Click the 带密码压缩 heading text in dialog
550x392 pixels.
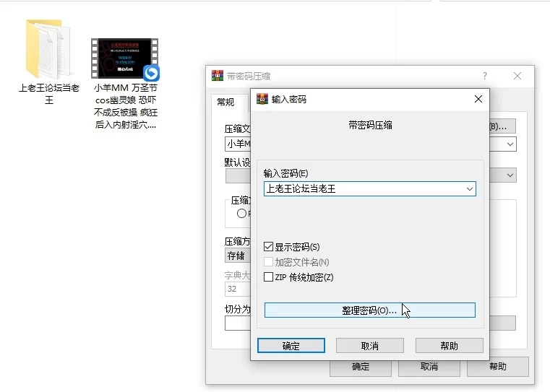(370, 125)
